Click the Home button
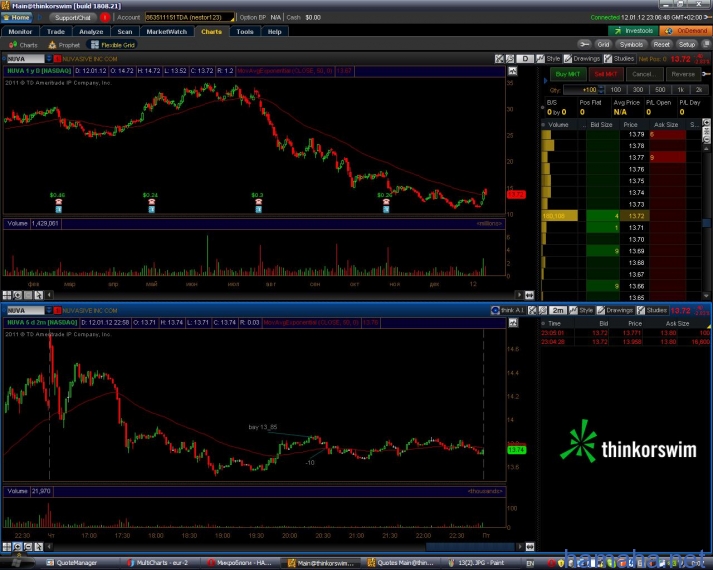713x570 pixels. (x=17, y=17)
